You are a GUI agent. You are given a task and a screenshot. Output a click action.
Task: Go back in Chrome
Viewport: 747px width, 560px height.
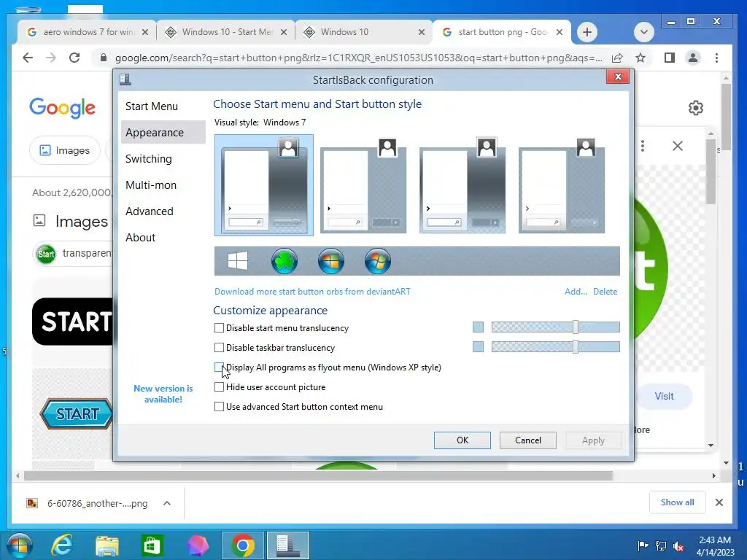click(x=28, y=58)
